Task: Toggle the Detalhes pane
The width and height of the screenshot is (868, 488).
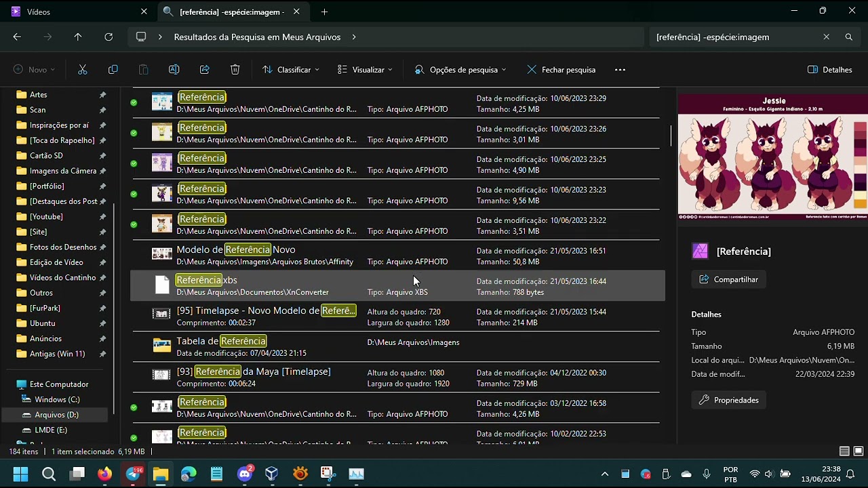Action: coord(830,70)
